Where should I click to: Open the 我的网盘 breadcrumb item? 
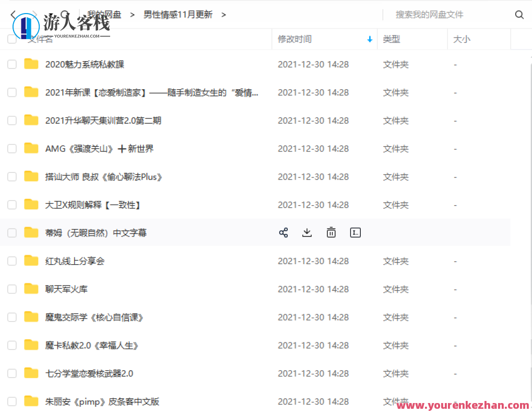coord(103,15)
